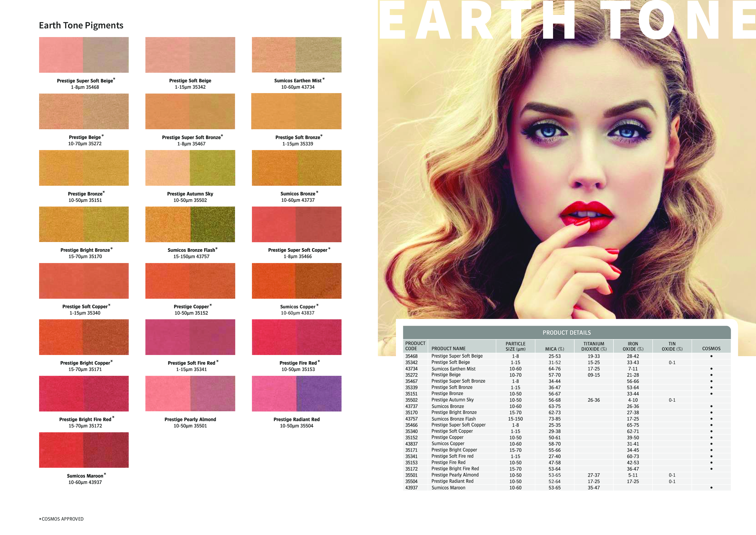Select the Prestige Beige 35272 swatch
Viewport: 756px width, 535px height.
[x=84, y=111]
